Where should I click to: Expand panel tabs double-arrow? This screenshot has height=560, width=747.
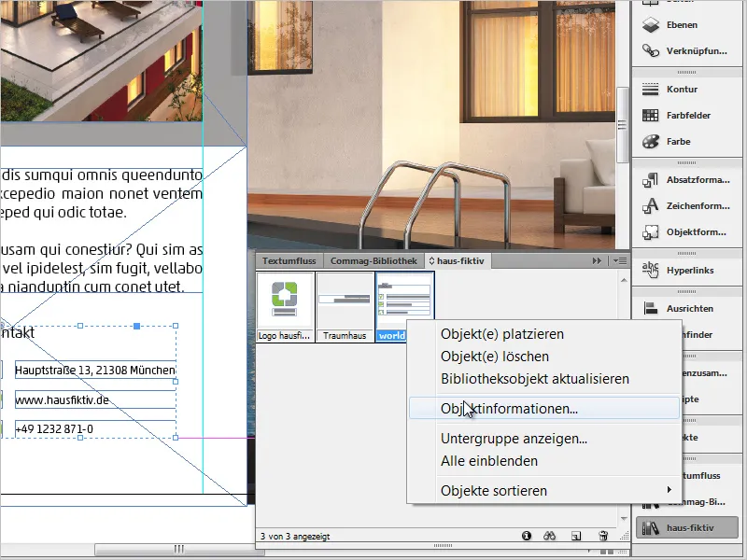pos(597,261)
